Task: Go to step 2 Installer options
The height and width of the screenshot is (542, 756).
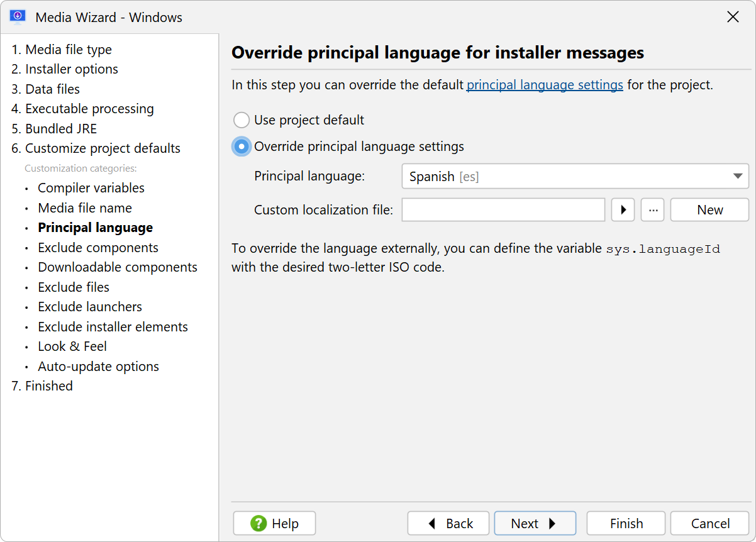Action: [65, 69]
